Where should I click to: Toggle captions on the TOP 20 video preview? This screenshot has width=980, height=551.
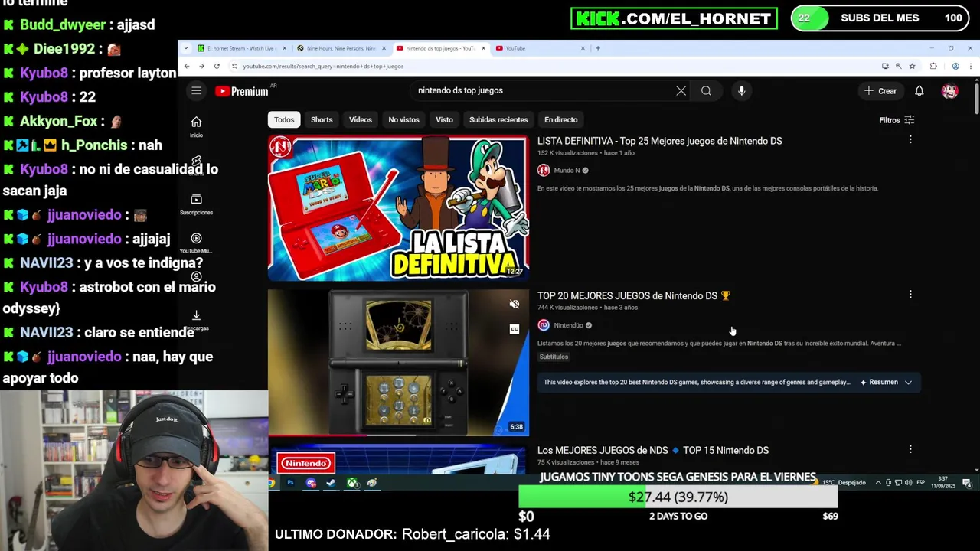(x=514, y=329)
